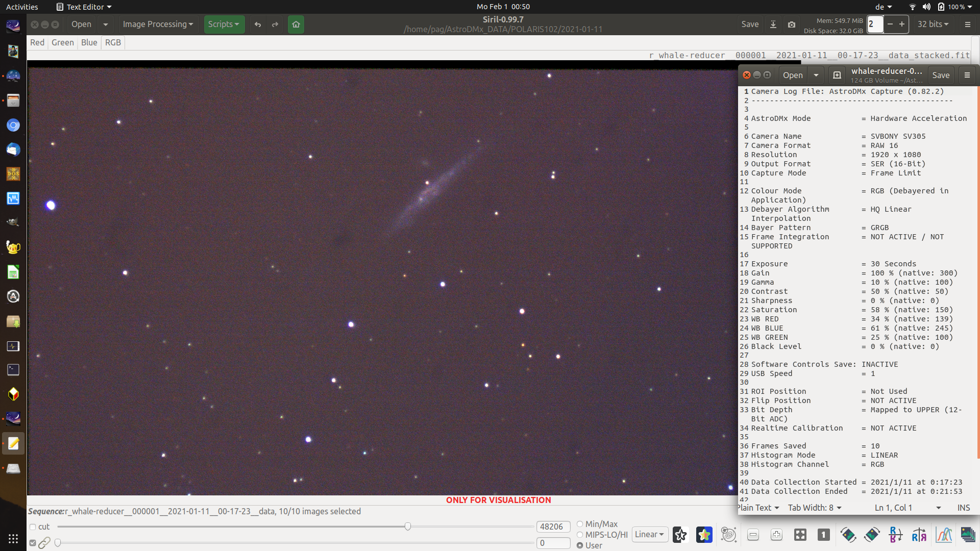Show applications grid in dock
The height and width of the screenshot is (551, 980).
(13, 539)
